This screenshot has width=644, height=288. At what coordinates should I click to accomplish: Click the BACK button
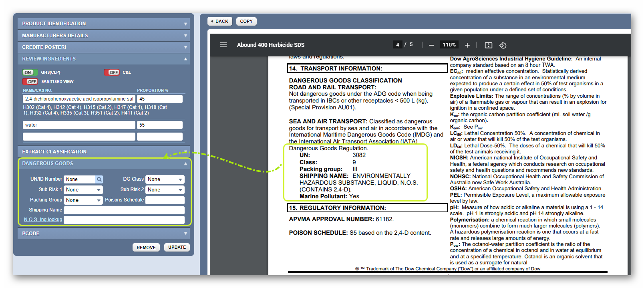click(x=220, y=21)
